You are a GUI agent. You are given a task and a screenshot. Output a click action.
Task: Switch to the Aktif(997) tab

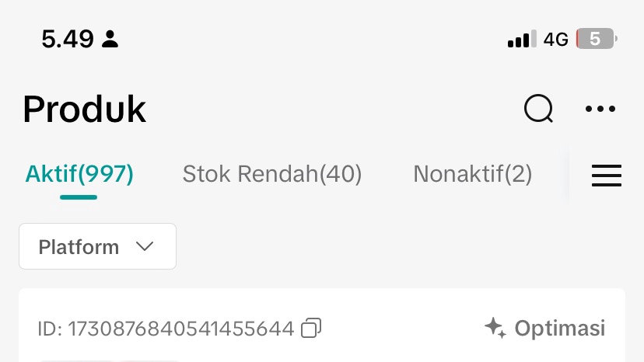(79, 173)
